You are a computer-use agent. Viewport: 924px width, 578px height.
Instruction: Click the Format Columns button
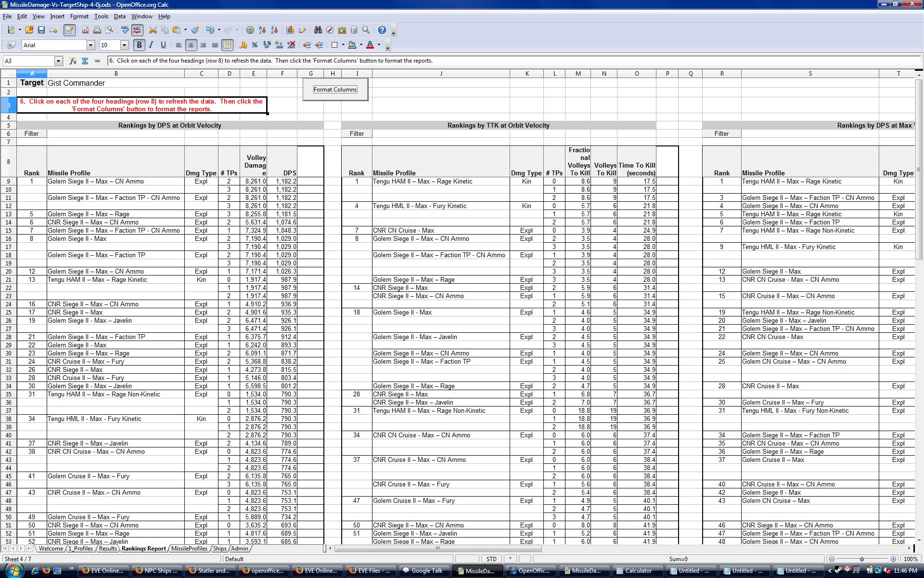335,90
